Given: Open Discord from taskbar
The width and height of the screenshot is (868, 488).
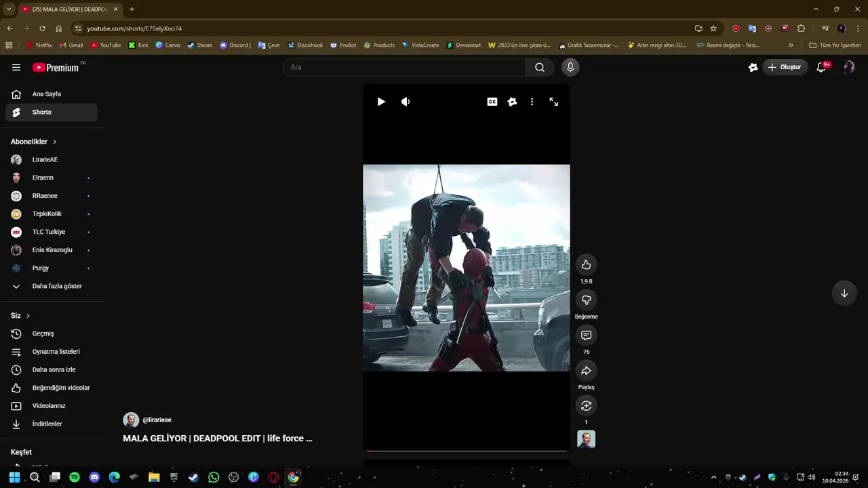Looking at the screenshot, I should click(x=94, y=477).
